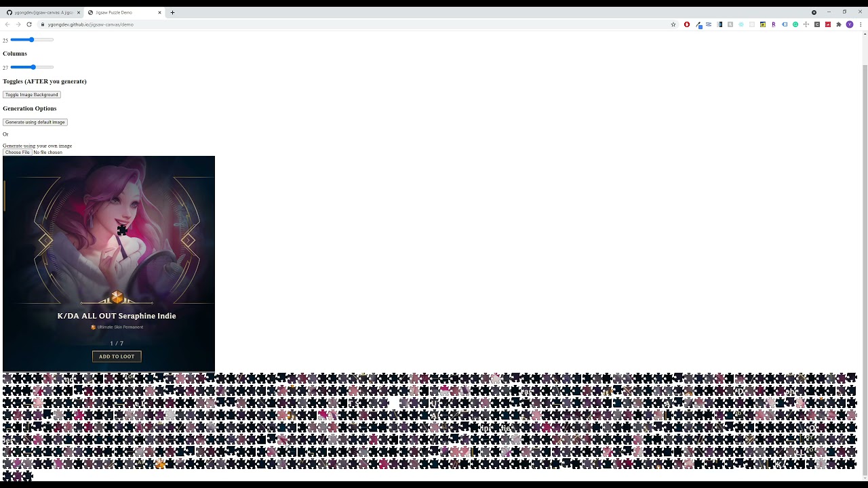
Task: Click Choose File to upload image
Action: click(x=17, y=152)
